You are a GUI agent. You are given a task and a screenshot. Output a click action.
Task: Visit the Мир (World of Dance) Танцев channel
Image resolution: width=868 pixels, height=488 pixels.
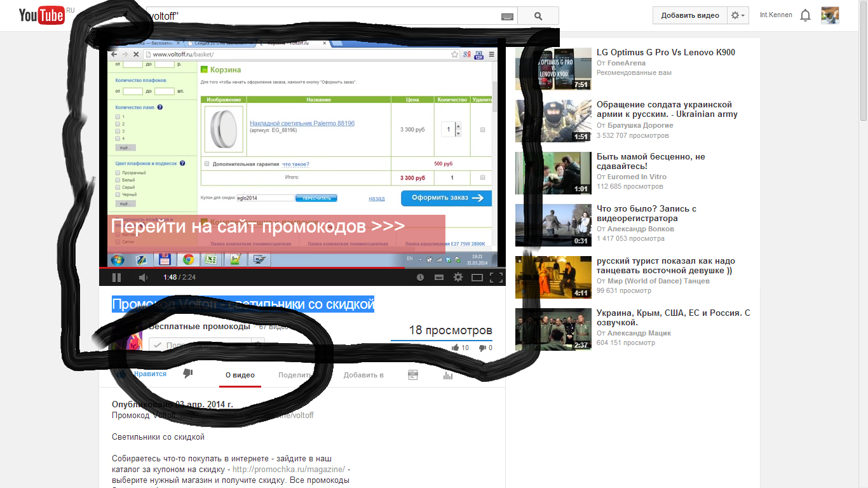(x=658, y=281)
